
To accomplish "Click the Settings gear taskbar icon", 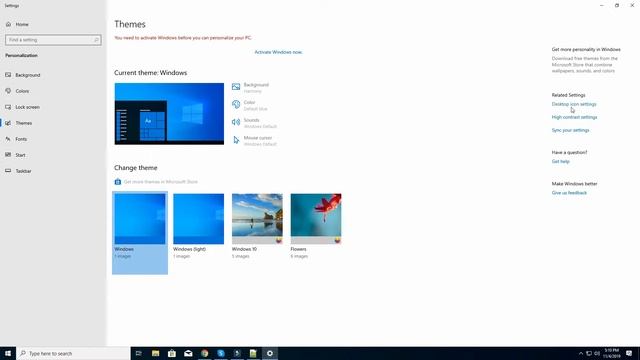I will pyautogui.click(x=270, y=353).
